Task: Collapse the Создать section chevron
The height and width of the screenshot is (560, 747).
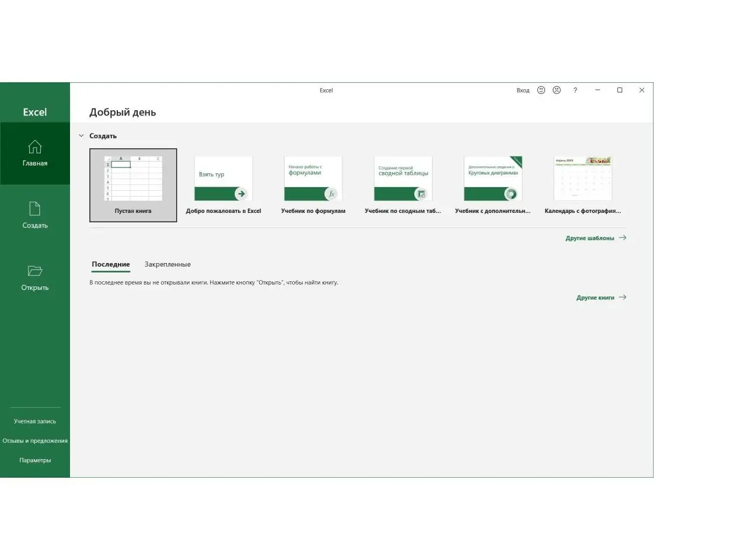Action: [x=81, y=136]
